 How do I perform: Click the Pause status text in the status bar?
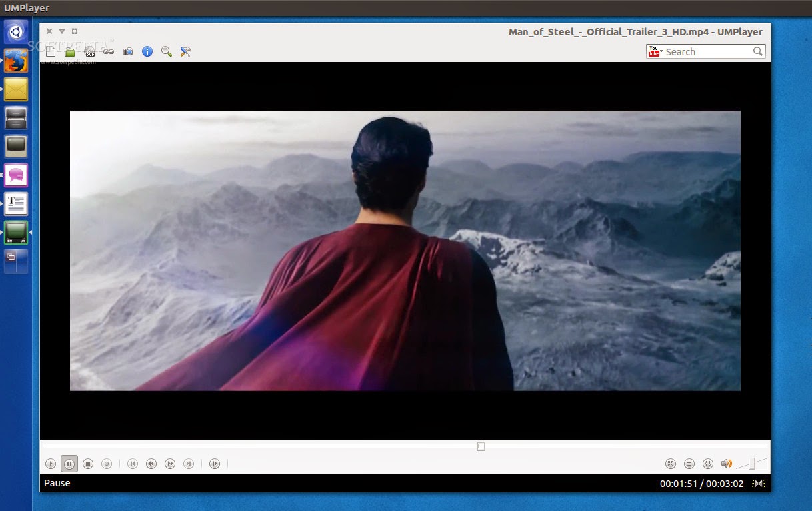pyautogui.click(x=57, y=483)
